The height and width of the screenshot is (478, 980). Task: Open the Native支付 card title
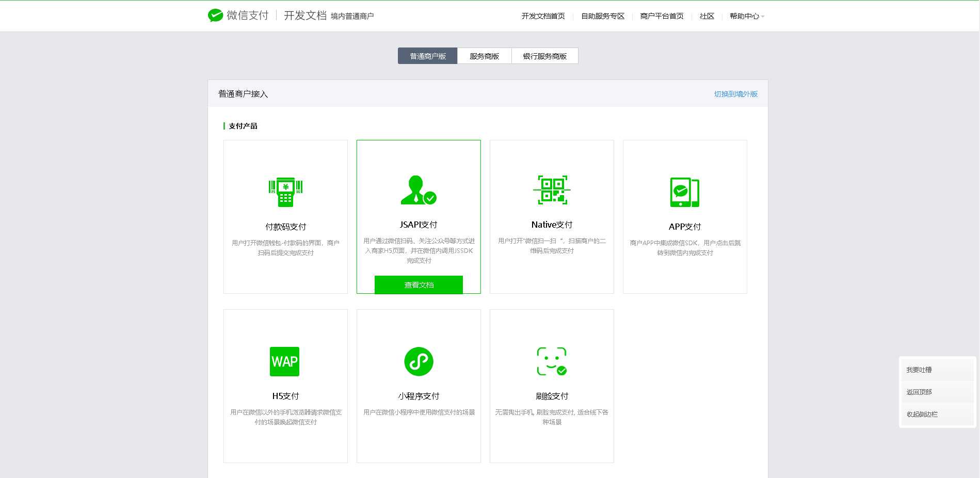point(552,225)
